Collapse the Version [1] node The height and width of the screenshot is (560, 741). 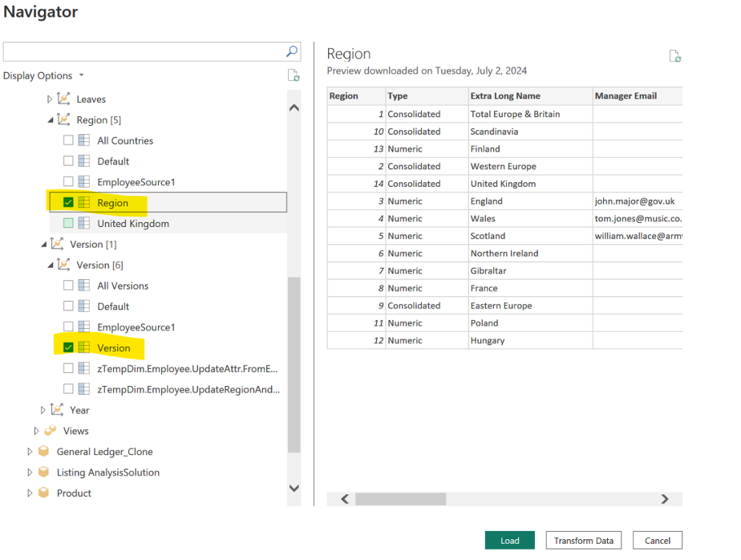[43, 245]
